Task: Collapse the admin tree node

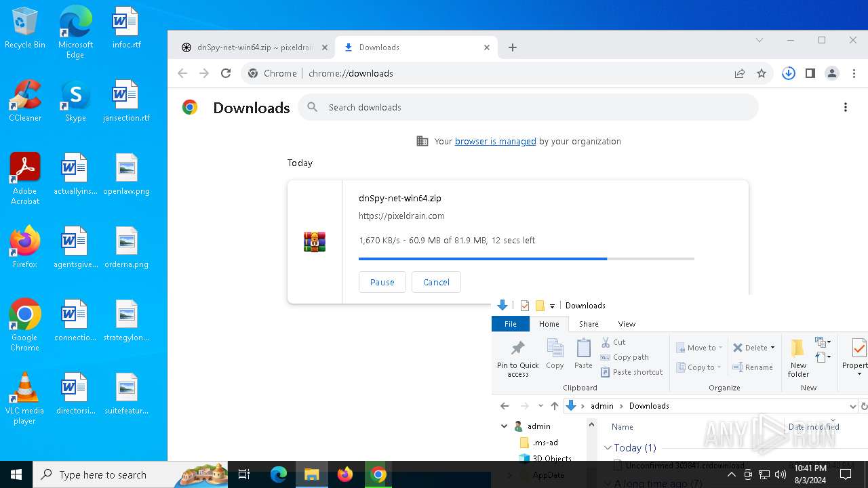Action: 504,426
